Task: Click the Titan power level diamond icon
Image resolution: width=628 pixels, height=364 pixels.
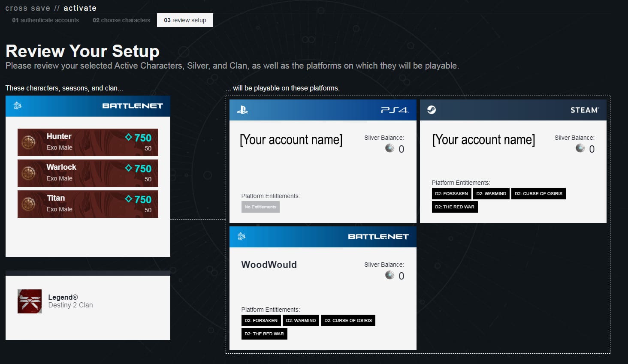Action: pos(129,199)
